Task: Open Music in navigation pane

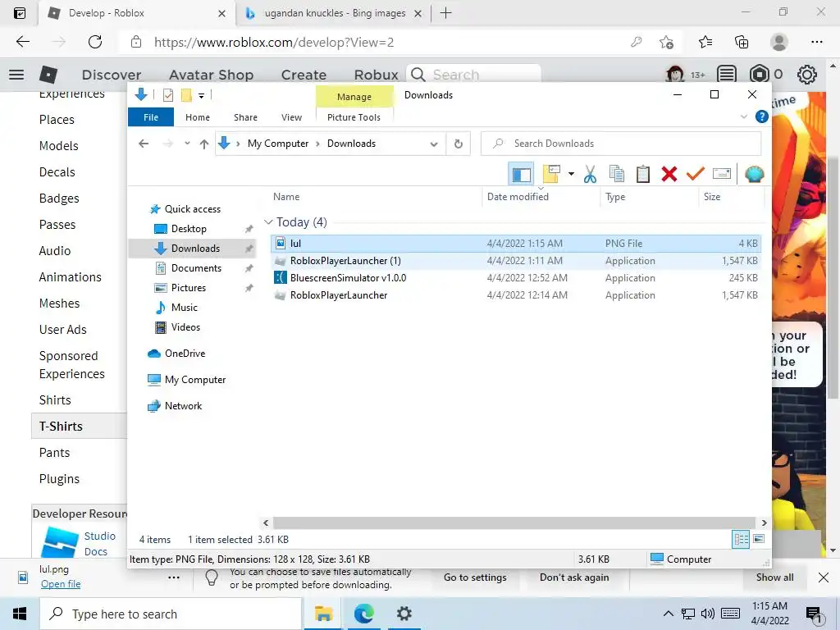Action: click(185, 308)
